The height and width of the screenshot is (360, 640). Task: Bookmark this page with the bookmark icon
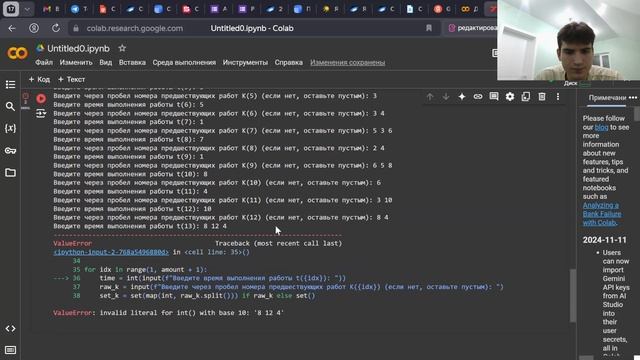tap(429, 28)
